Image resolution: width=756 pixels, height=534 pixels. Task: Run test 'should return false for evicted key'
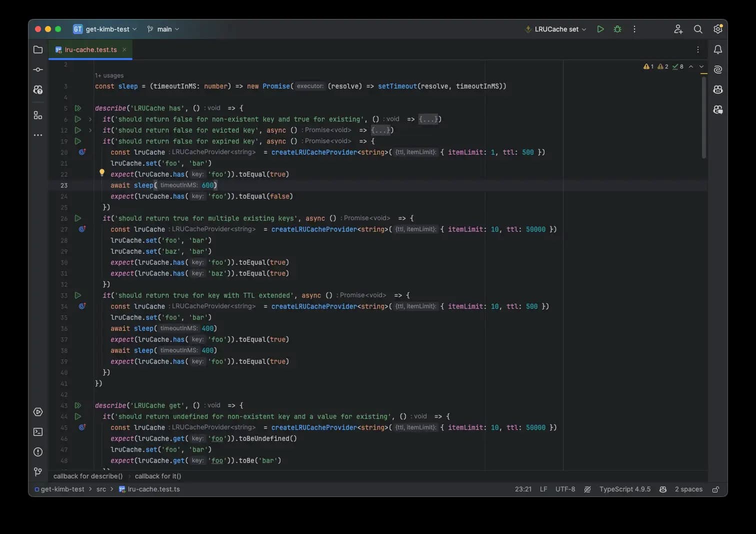[78, 130]
